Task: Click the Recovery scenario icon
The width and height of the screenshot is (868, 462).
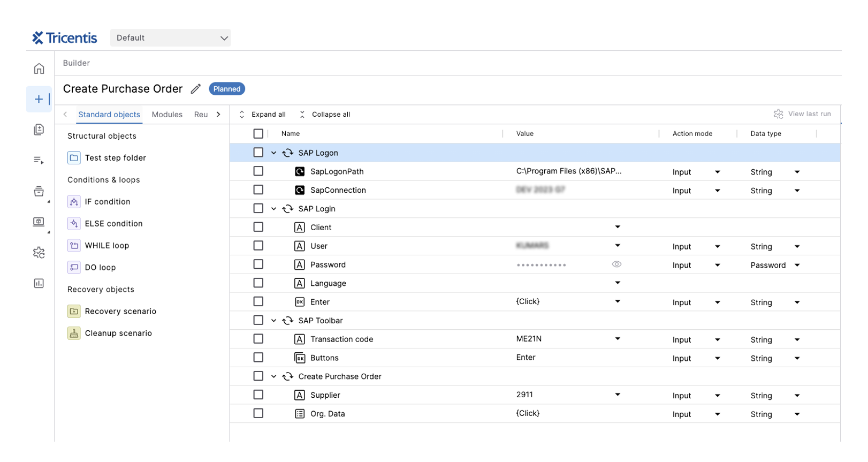Action: tap(74, 312)
